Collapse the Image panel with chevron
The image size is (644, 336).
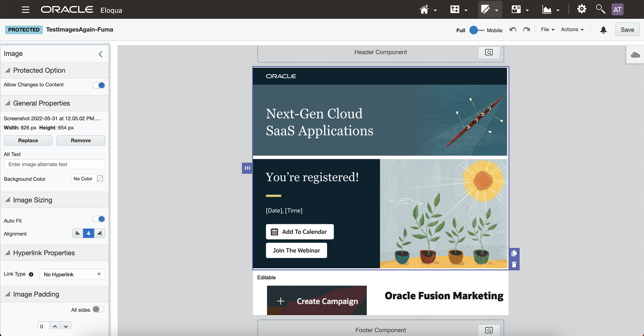pos(101,54)
